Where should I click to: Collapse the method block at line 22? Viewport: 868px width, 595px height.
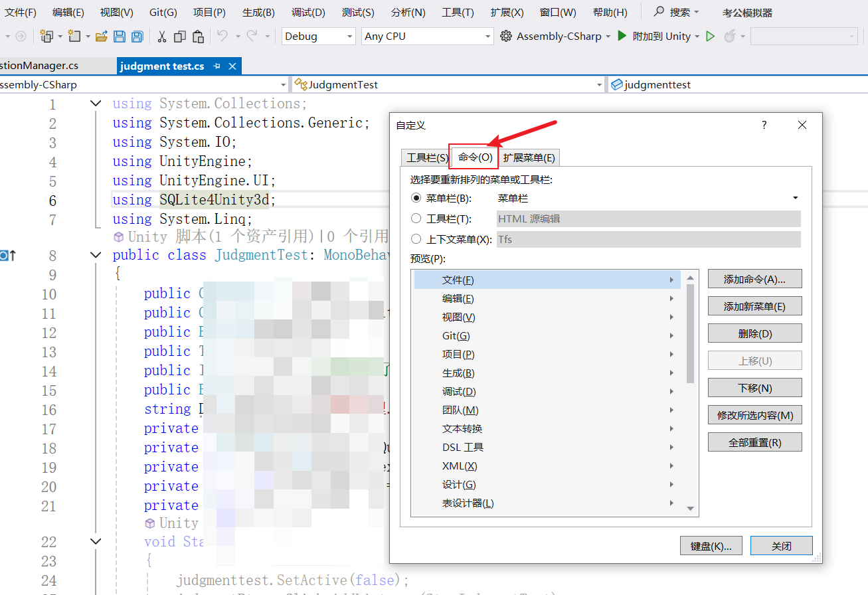coord(96,542)
